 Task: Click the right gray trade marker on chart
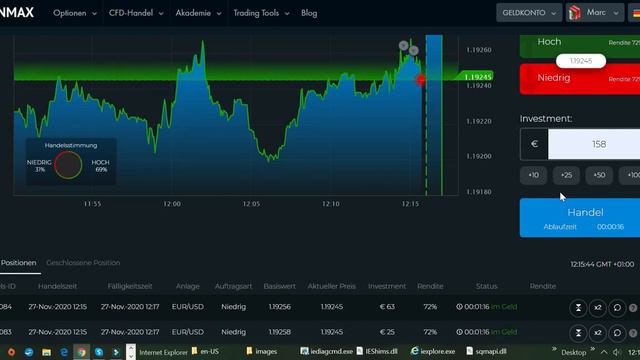[x=413, y=51]
